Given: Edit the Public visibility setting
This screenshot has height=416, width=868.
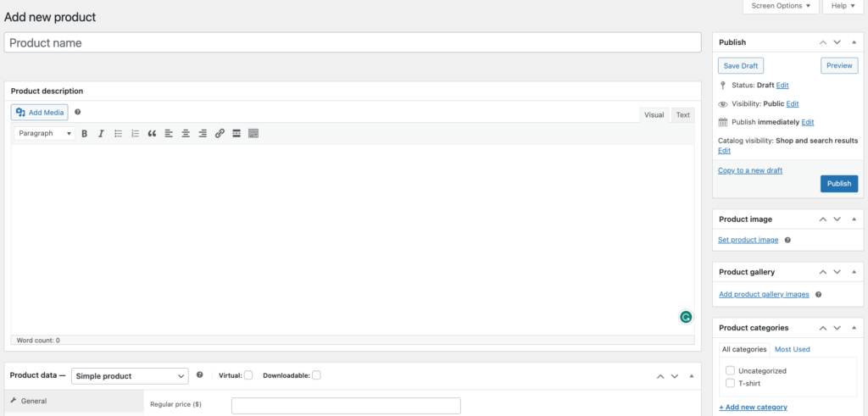Looking at the screenshot, I should tap(793, 103).
